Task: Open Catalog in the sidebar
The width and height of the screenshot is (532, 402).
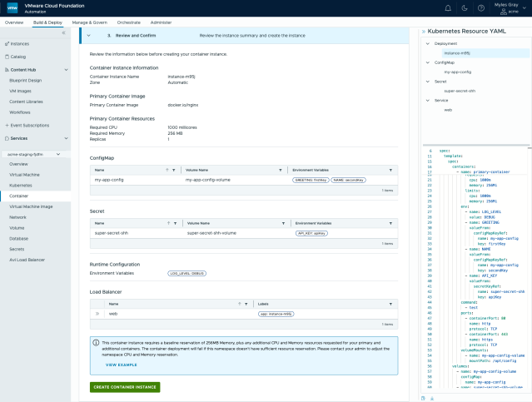Action: pos(18,57)
